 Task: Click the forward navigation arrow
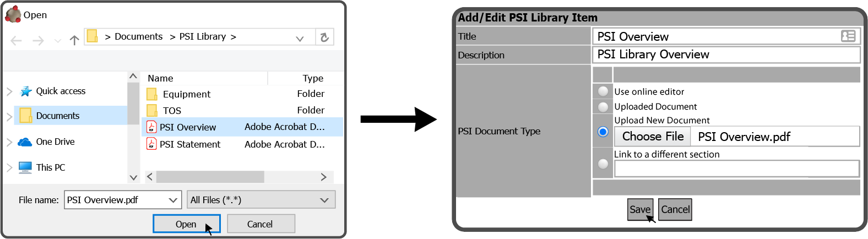[x=38, y=41]
